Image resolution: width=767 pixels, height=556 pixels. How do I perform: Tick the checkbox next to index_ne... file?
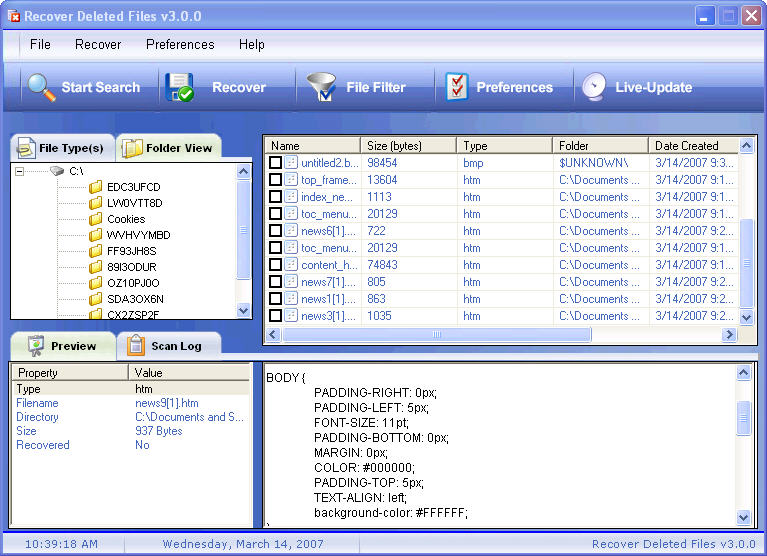pos(276,197)
